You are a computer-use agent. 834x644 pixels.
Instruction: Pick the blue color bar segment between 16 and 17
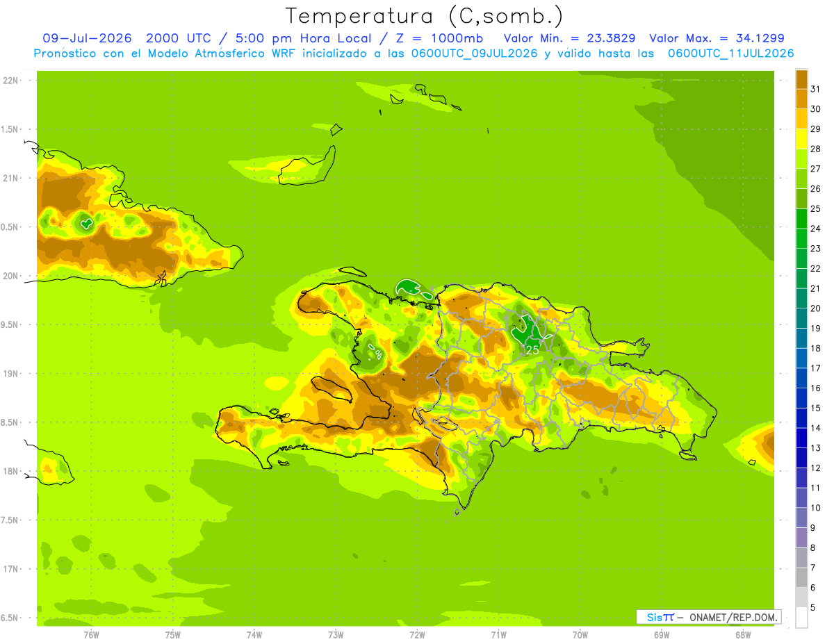(x=801, y=379)
